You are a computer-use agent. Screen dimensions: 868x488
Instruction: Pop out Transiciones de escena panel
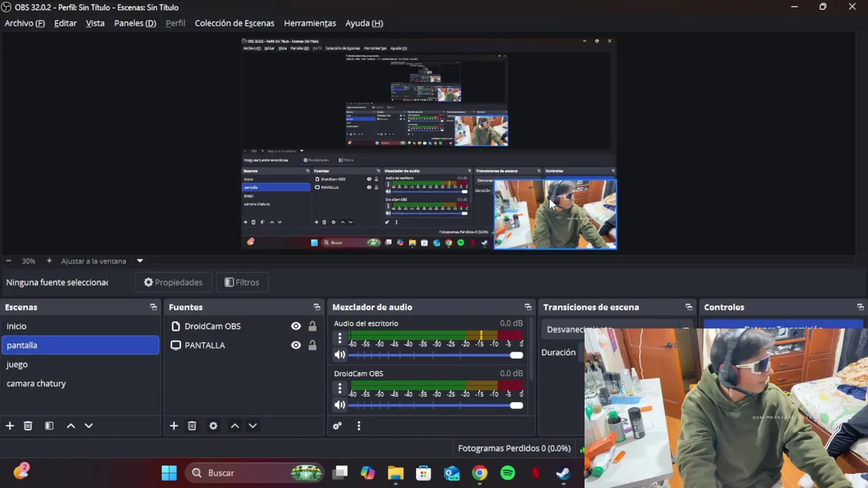(688, 307)
